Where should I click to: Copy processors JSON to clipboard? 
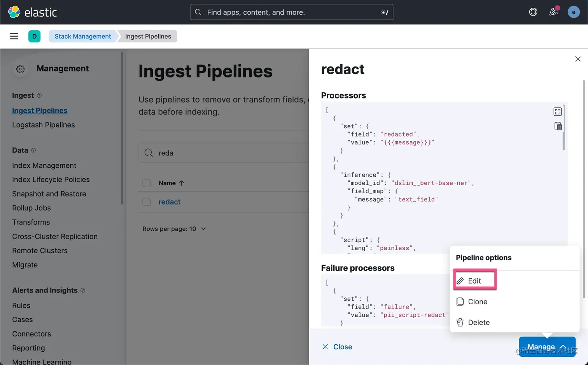558,126
